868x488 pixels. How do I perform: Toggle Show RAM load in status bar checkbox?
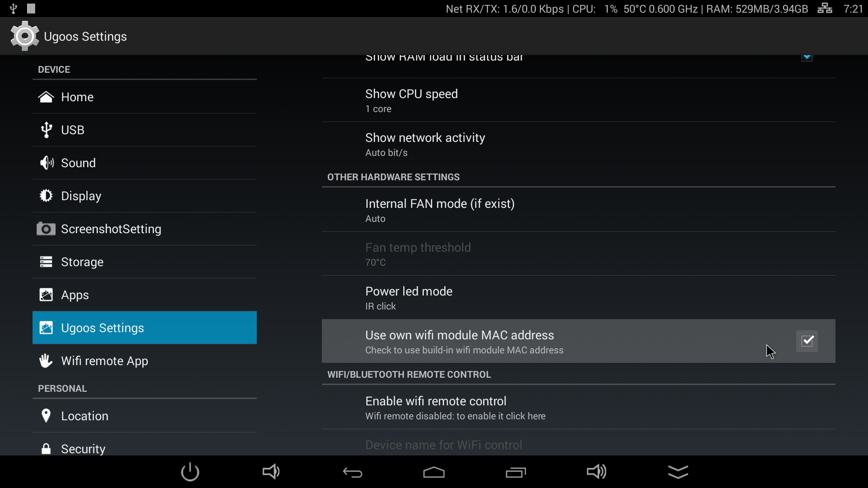tap(807, 57)
